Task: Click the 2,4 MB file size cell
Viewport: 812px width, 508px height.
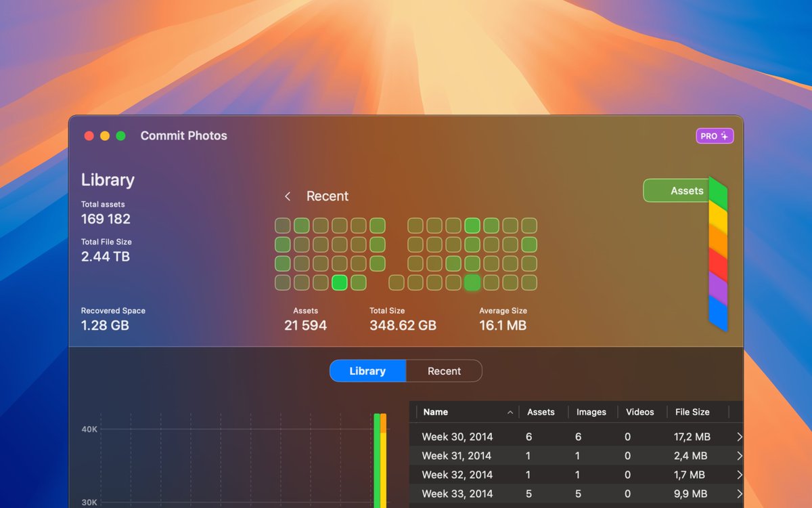Action: pyautogui.click(x=691, y=456)
